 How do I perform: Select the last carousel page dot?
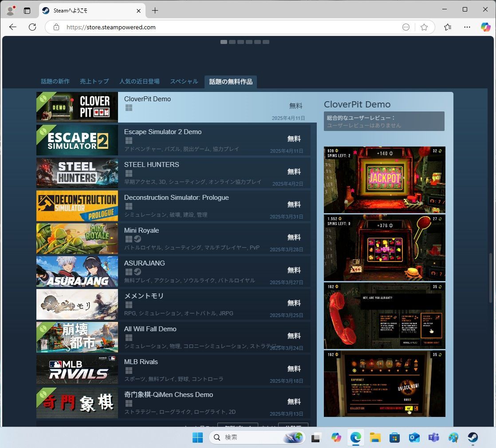coord(266,42)
